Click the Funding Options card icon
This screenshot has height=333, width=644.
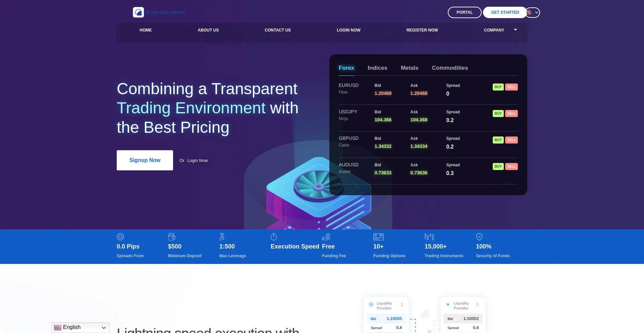(378, 237)
